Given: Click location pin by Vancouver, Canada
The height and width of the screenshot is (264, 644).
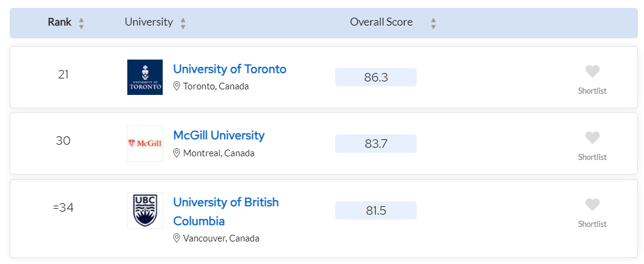Looking at the screenshot, I should pos(177,238).
